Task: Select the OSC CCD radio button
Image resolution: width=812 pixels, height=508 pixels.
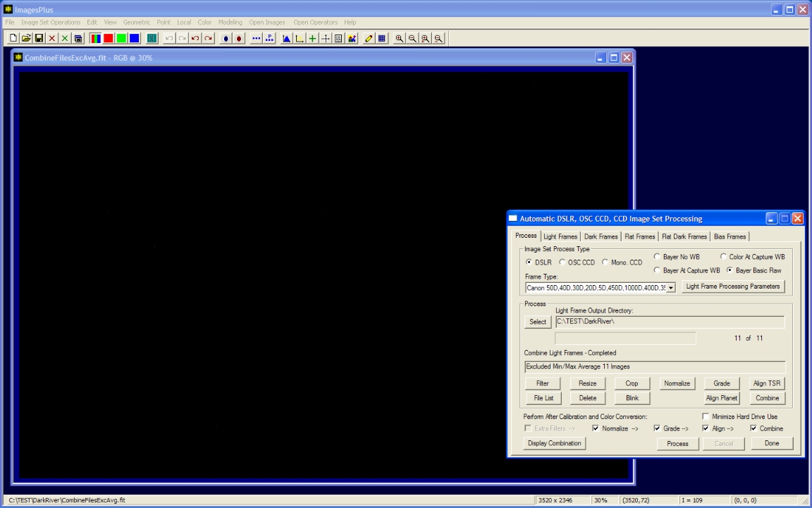Action: (x=562, y=262)
